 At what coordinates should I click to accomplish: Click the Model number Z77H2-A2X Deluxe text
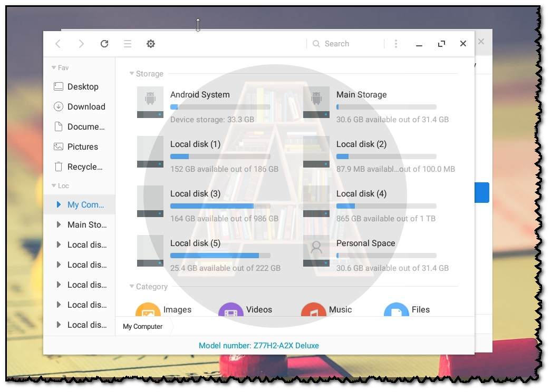[259, 345]
